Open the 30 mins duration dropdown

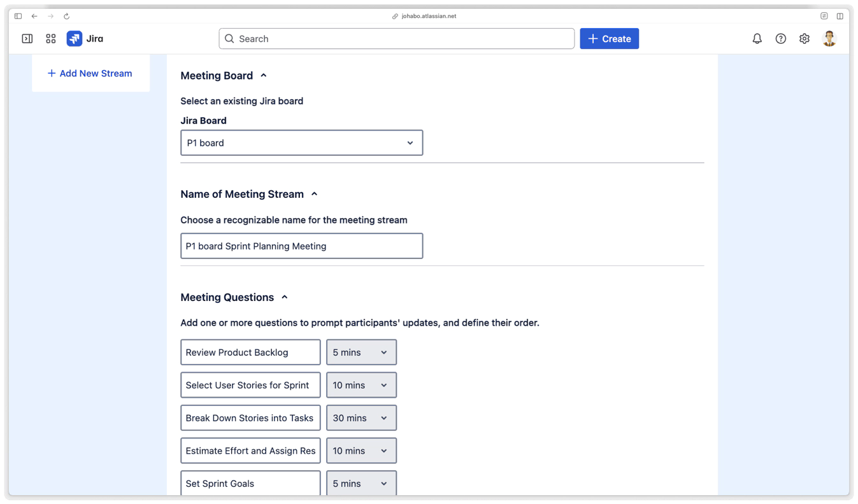click(x=361, y=418)
